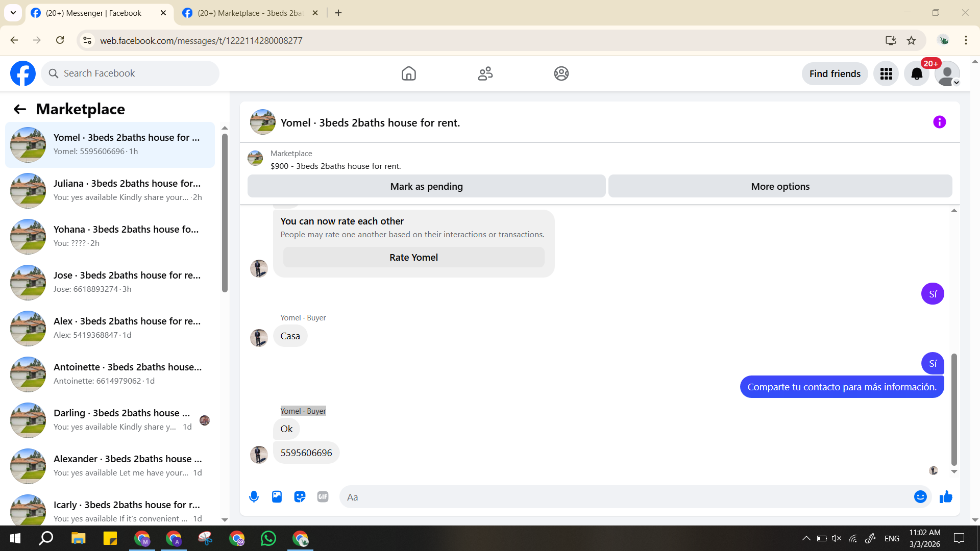Open the Windows notification center
Viewport: 980px width, 551px height.
pyautogui.click(x=959, y=538)
